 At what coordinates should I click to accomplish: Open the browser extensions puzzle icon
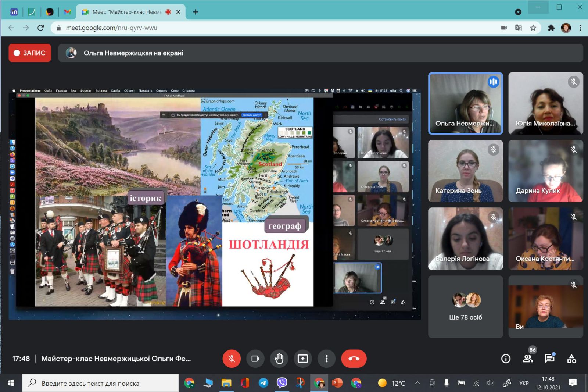click(x=551, y=28)
